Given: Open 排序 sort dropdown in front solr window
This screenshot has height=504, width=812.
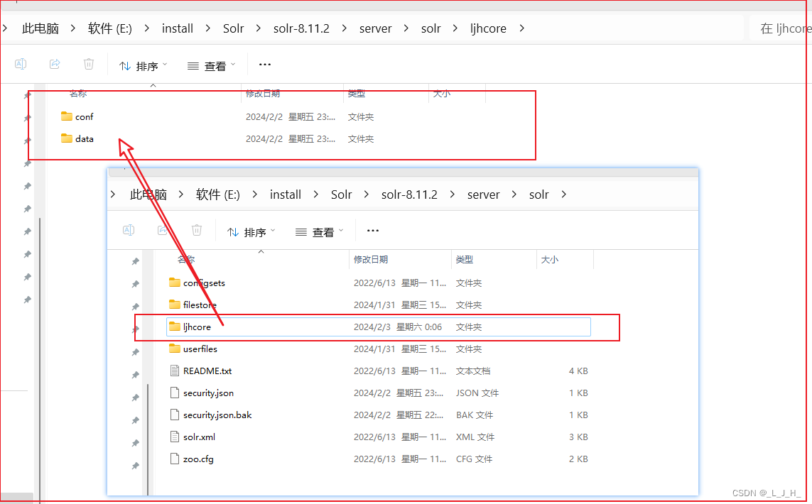Looking at the screenshot, I should pos(251,232).
